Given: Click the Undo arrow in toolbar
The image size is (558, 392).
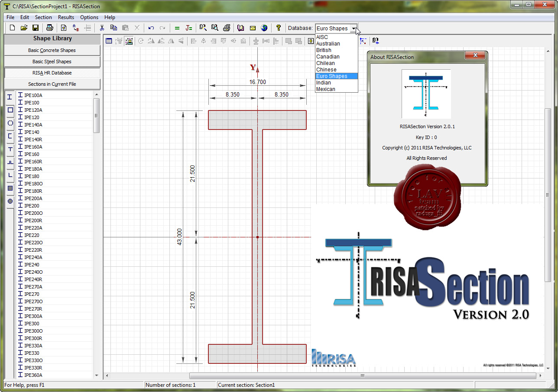Looking at the screenshot, I should (151, 28).
